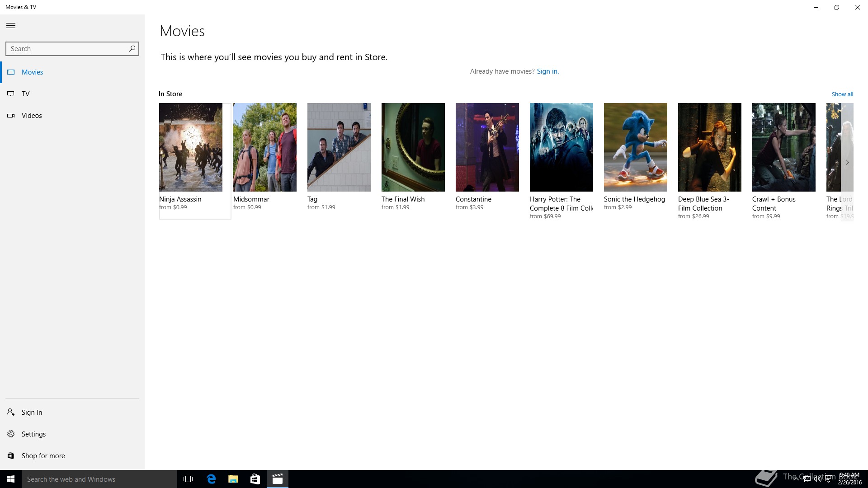Click 'Harry Potter: The Complete 8 Film' title
The height and width of the screenshot is (488, 868).
coord(561,204)
